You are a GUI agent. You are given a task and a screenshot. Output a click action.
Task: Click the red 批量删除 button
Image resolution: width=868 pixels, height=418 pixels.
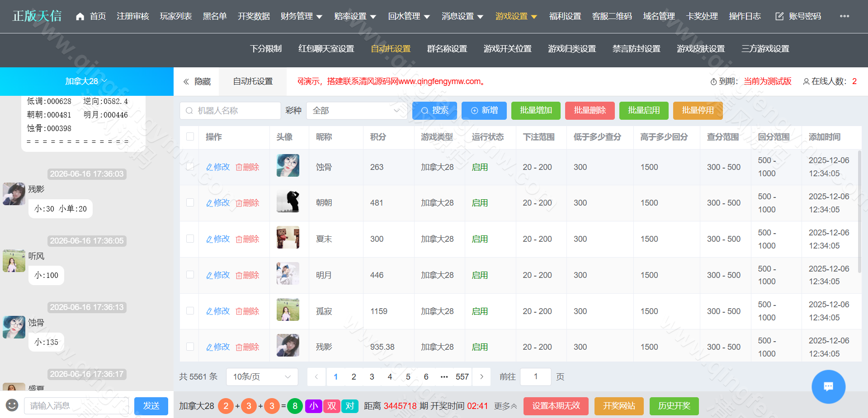[590, 111]
